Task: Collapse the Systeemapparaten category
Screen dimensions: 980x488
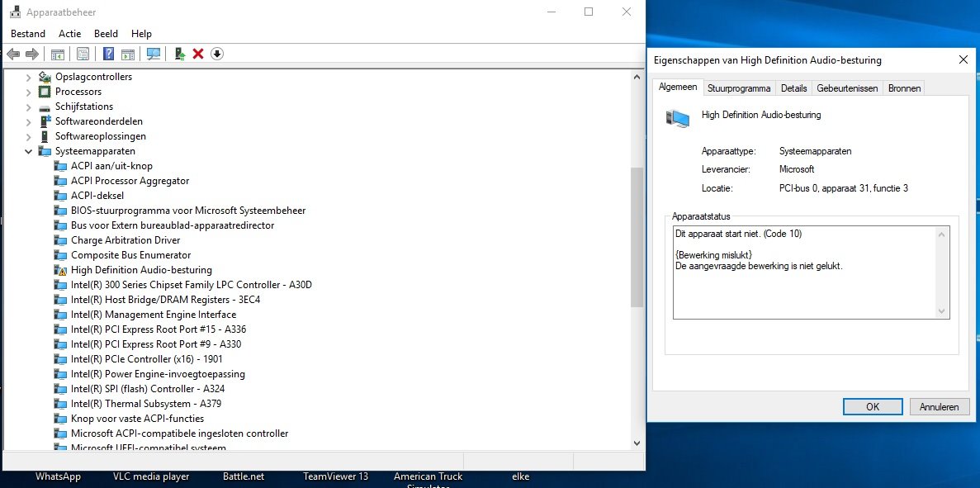Action: coord(28,151)
